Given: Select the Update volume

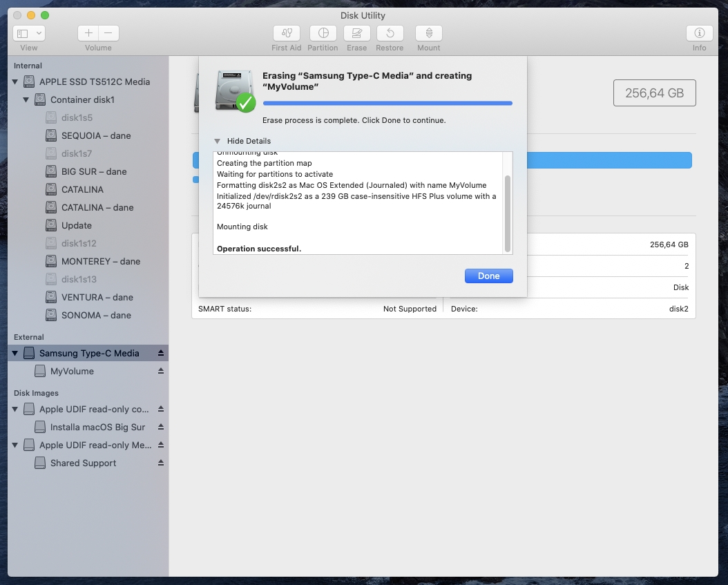Looking at the screenshot, I should 88,225.
